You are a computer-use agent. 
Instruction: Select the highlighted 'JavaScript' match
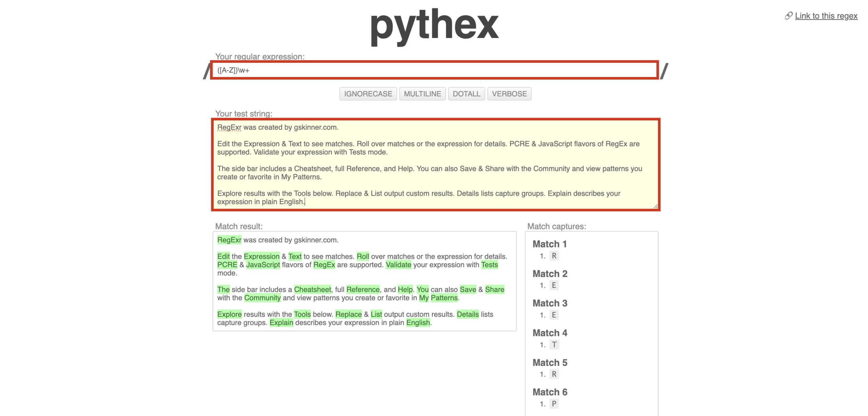[263, 265]
